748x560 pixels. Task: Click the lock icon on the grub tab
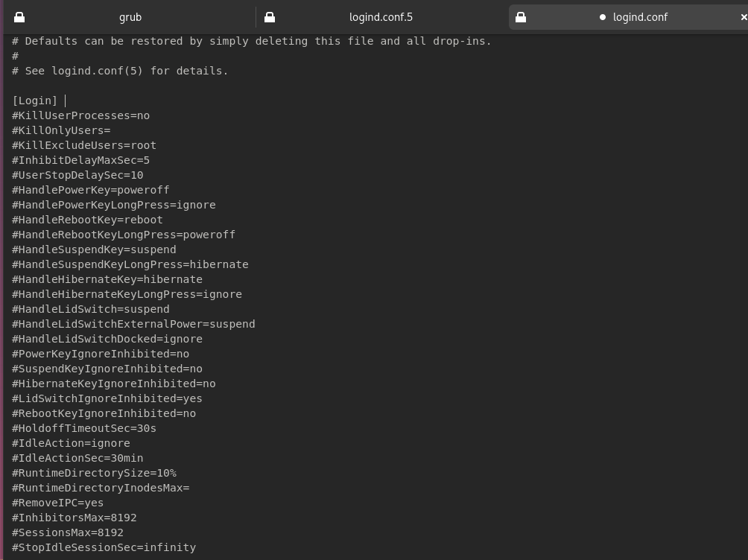(x=19, y=17)
